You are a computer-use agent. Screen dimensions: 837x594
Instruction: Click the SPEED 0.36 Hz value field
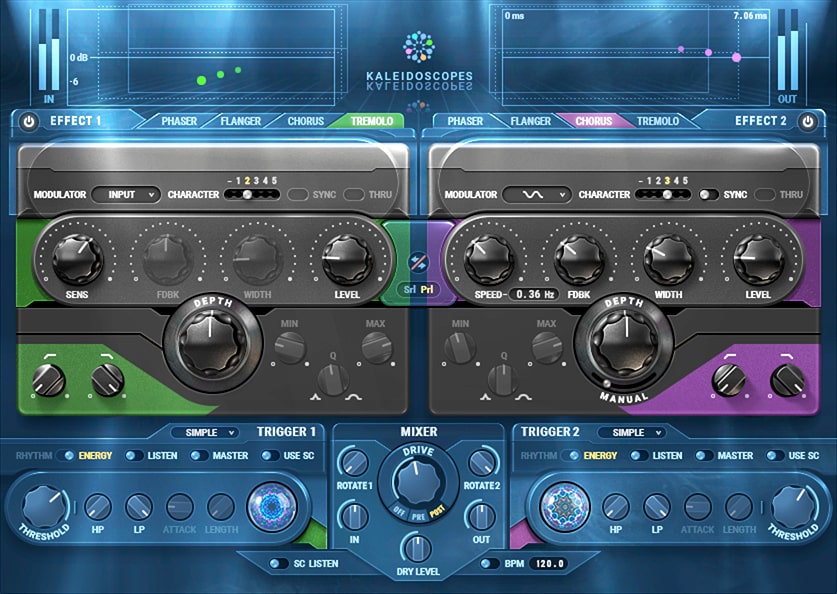534,294
